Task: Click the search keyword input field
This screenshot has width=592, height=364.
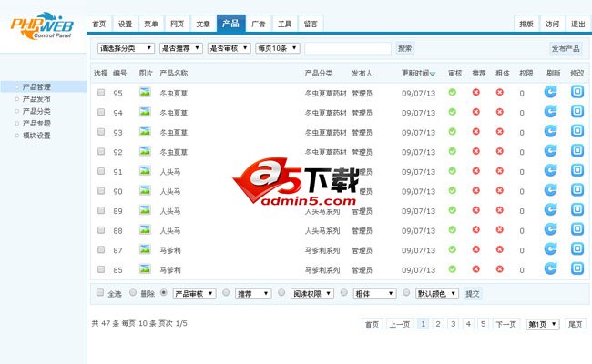Action: click(348, 48)
